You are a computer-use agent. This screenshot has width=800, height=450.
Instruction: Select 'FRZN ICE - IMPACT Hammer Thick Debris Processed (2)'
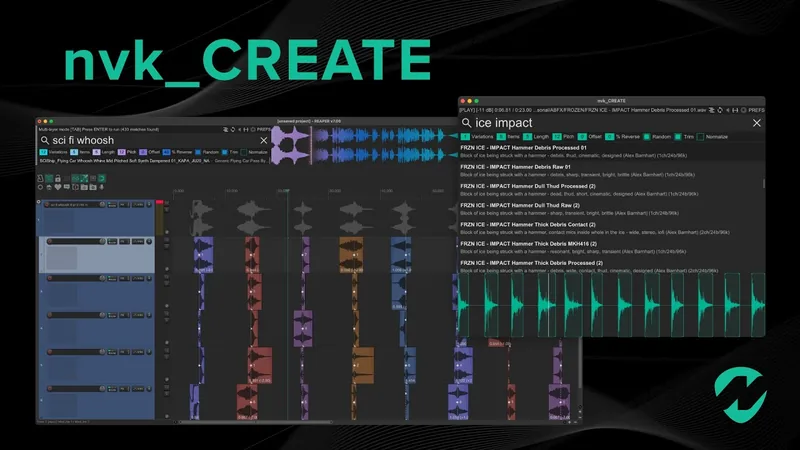(610, 266)
